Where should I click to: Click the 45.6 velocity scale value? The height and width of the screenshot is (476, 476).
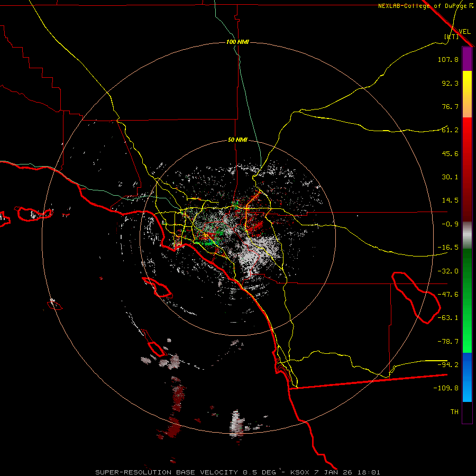click(450, 153)
